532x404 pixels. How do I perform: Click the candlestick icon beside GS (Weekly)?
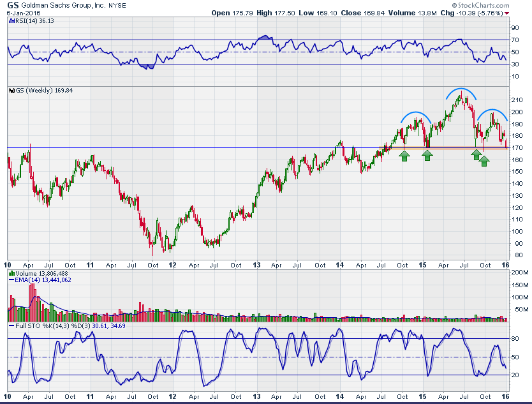click(x=11, y=91)
